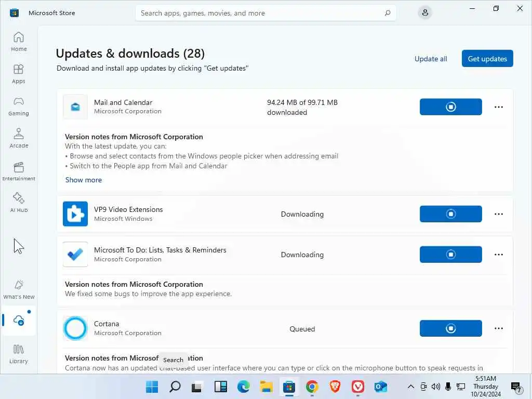Go to Apps section

19,74
